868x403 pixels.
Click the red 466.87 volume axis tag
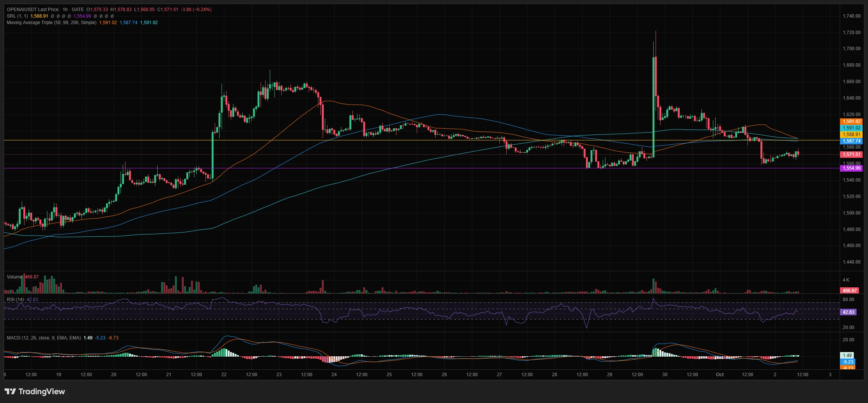pos(849,291)
